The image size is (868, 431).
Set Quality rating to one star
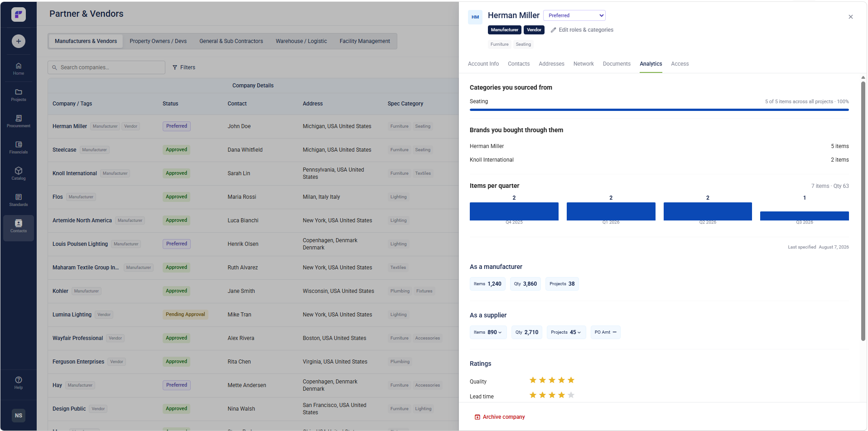tap(533, 380)
